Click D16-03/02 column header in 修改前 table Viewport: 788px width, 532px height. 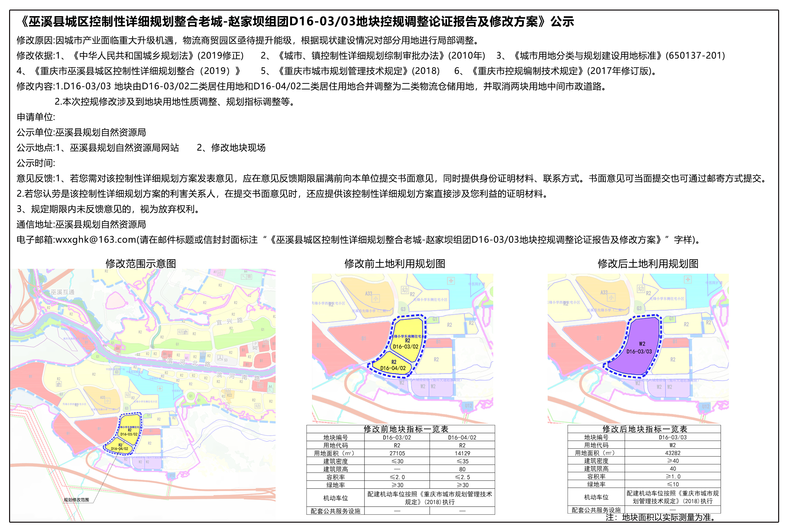[397, 438]
